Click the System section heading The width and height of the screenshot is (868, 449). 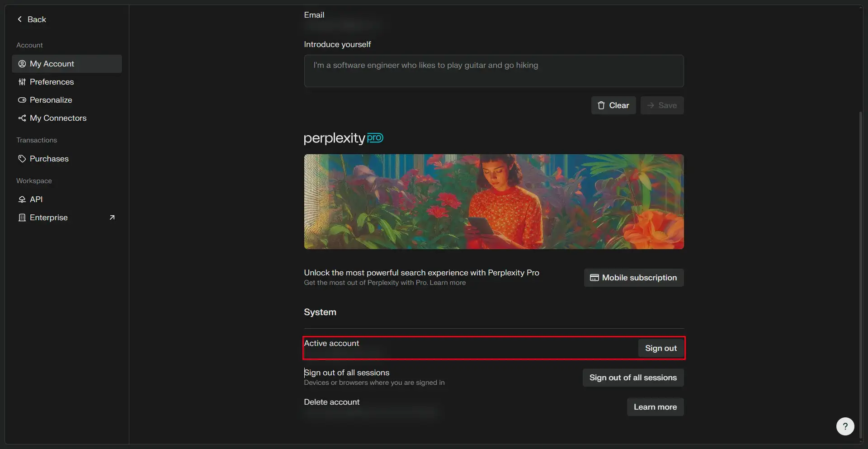pos(320,312)
